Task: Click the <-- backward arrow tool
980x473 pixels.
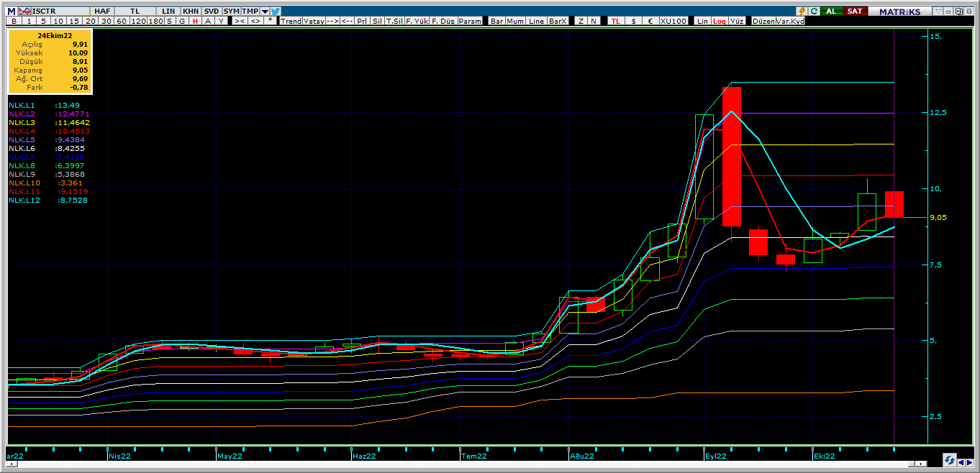Action: pyautogui.click(x=347, y=21)
